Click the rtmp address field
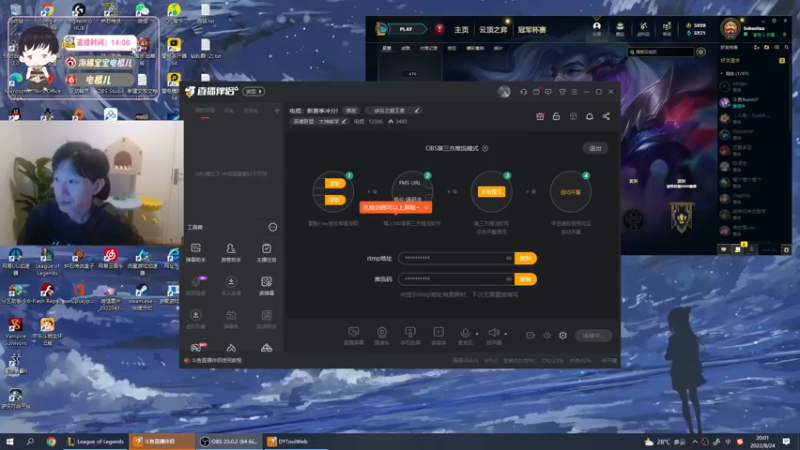Viewport: 800px width, 450px height. pyautogui.click(x=457, y=258)
